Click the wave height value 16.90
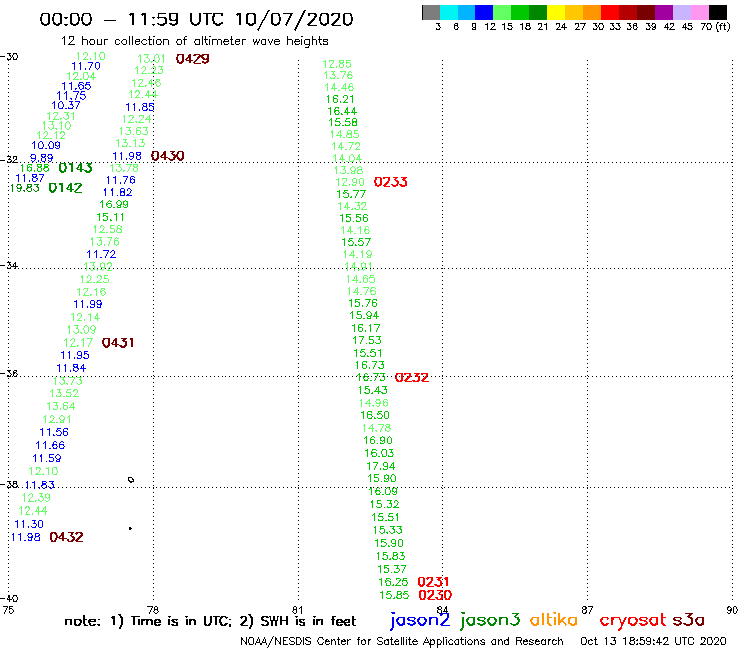This screenshot has width=740, height=650. [378, 440]
